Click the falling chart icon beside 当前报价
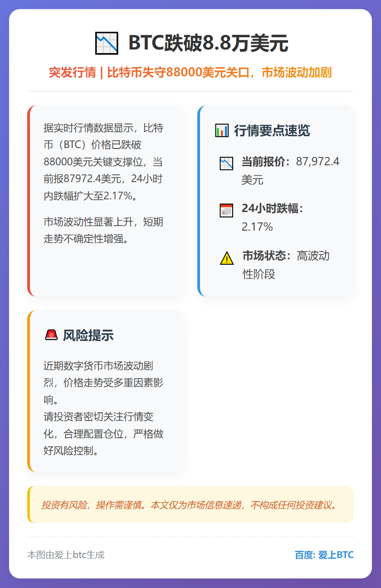The width and height of the screenshot is (381, 588). (226, 163)
